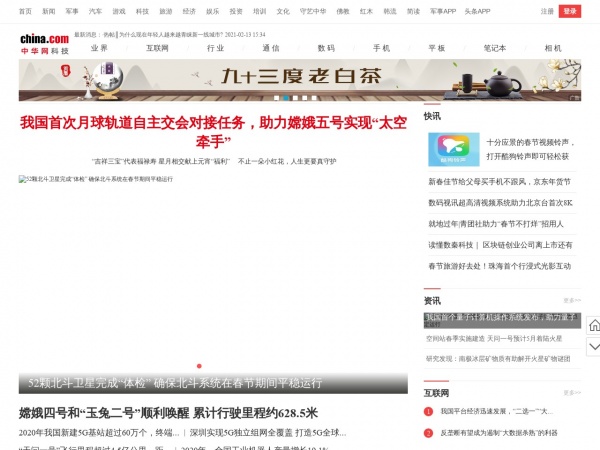Viewport: 600px width, 450px height.
Task: Open 韩流 in the top navigation
Action: tap(390, 11)
